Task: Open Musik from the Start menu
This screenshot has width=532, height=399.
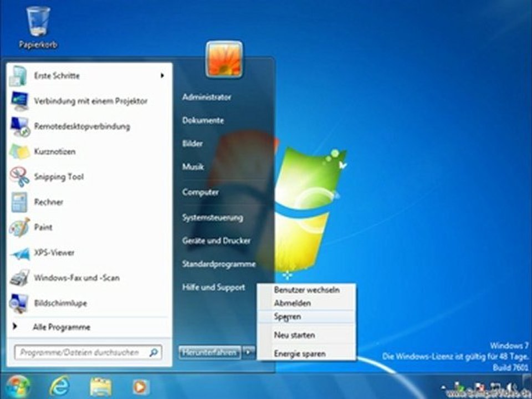Action: tap(193, 167)
